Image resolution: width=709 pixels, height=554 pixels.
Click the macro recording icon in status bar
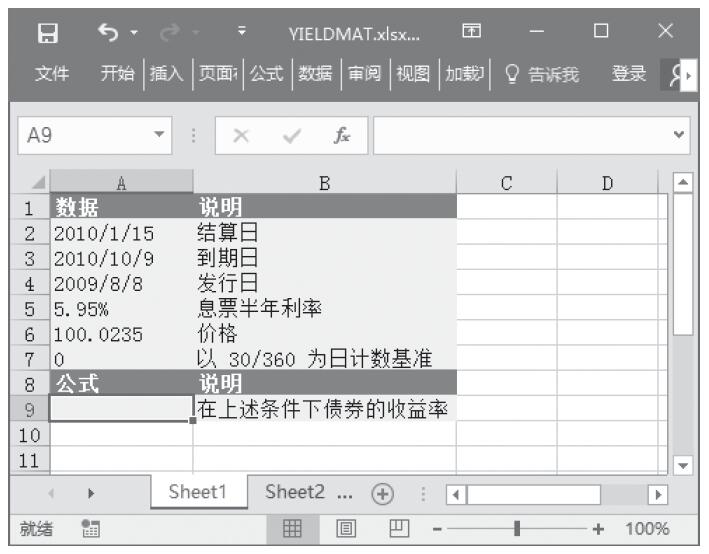(89, 528)
